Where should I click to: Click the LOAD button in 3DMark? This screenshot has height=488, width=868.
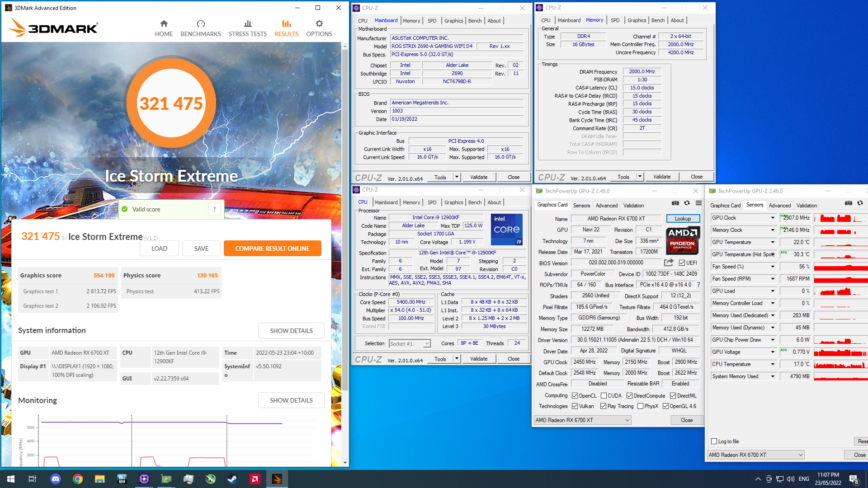pyautogui.click(x=159, y=249)
